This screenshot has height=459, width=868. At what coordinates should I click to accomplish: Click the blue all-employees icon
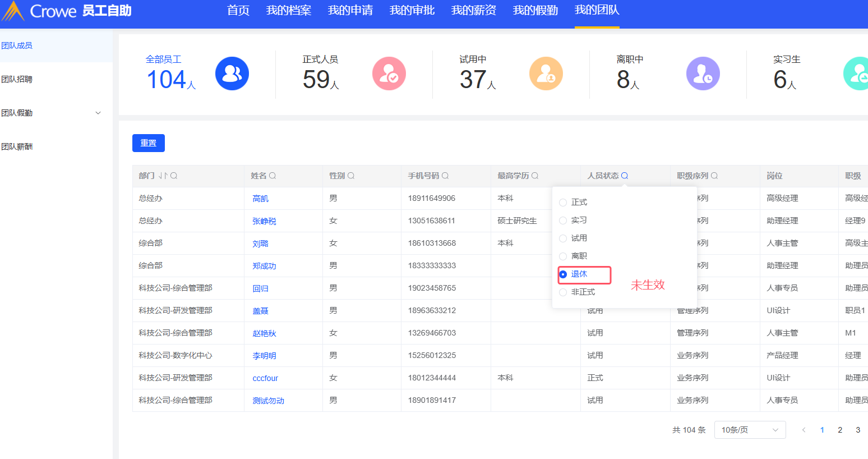(232, 74)
